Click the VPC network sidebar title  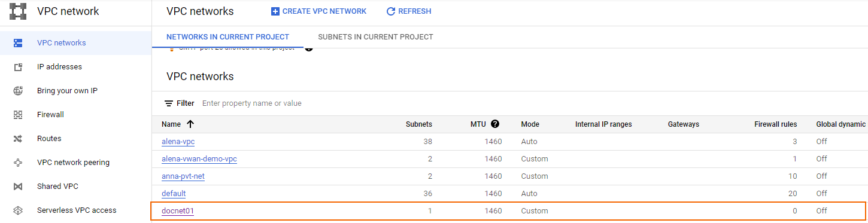click(68, 11)
